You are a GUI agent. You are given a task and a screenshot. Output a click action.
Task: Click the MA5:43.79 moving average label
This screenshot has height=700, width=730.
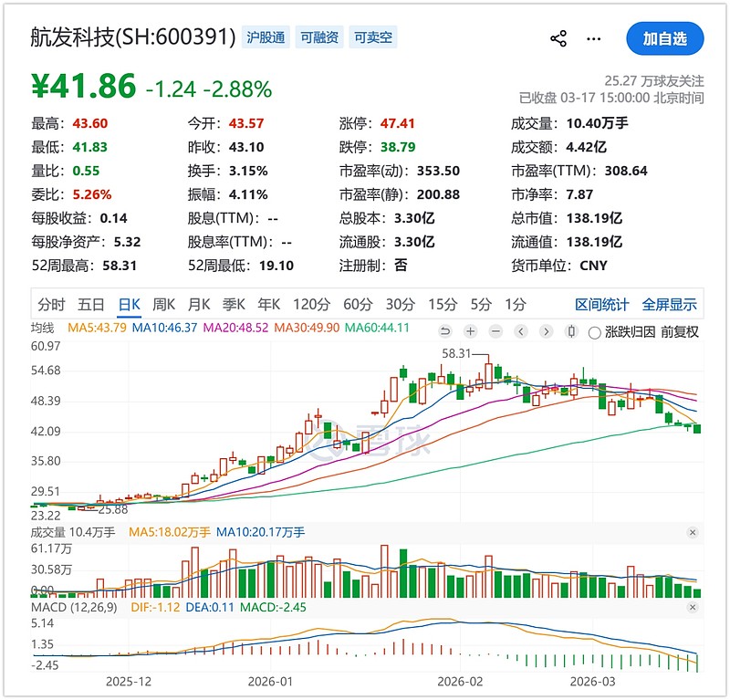[x=97, y=328]
